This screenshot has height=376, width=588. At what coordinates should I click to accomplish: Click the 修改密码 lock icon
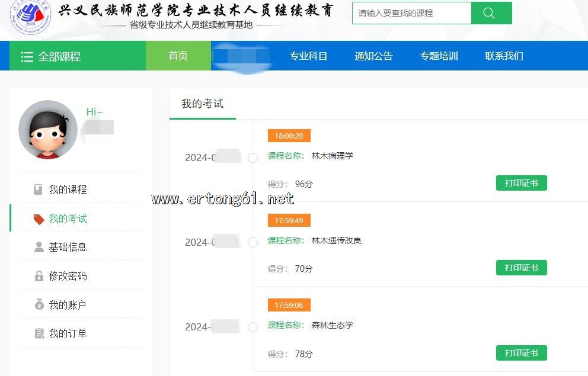(x=39, y=276)
